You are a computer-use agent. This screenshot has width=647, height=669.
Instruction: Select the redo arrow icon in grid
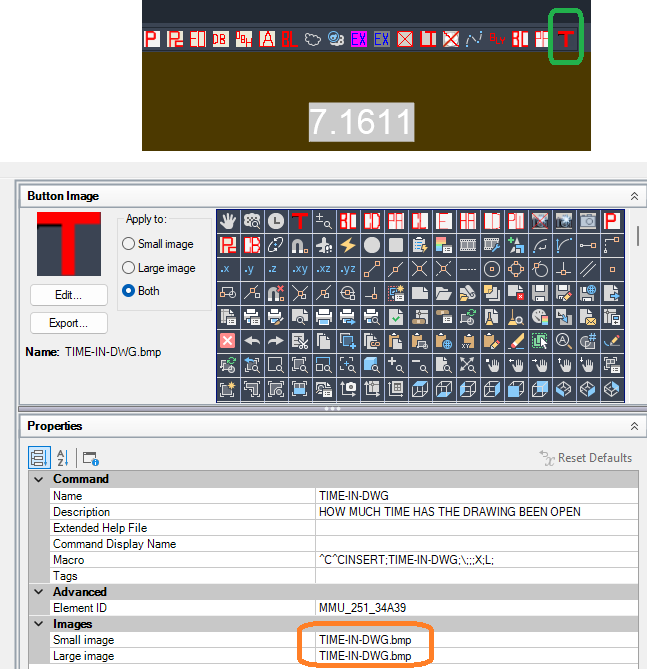(x=276, y=341)
